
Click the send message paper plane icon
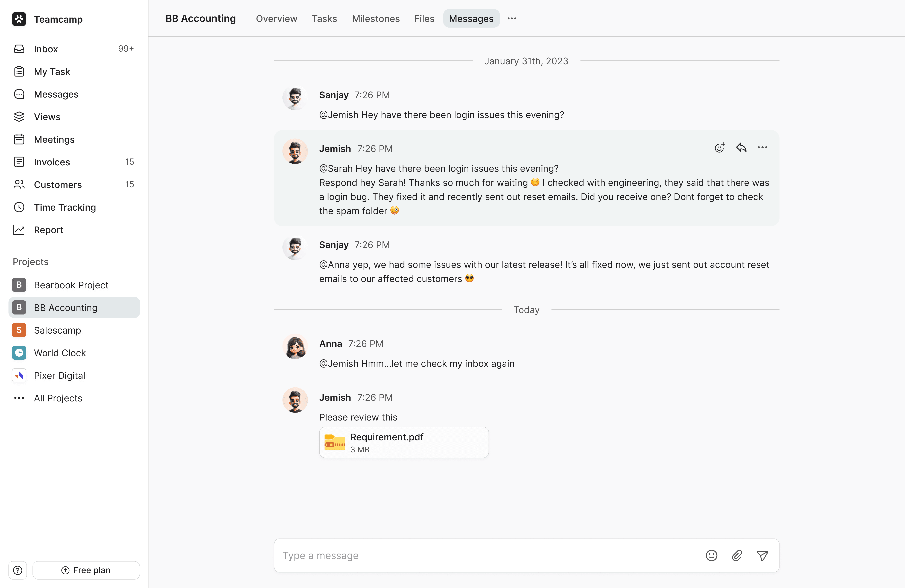762,555
